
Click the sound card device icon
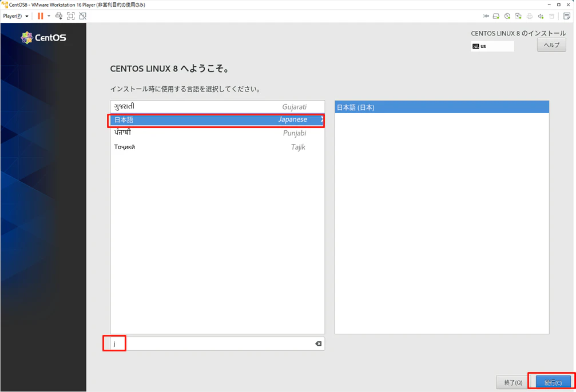(x=541, y=16)
